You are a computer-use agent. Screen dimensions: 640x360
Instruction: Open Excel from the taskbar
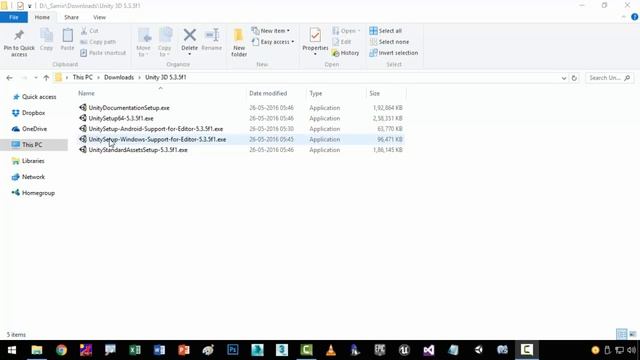[135, 350]
